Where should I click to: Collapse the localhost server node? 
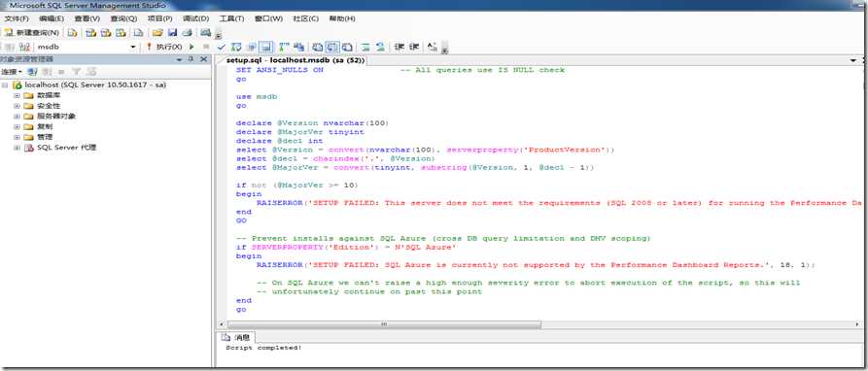click(5, 85)
